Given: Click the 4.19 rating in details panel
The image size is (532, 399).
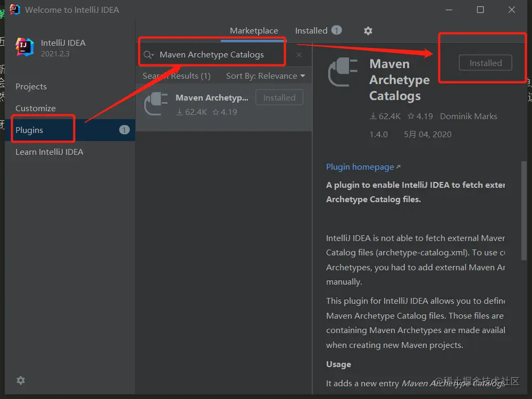Looking at the screenshot, I should [x=420, y=117].
